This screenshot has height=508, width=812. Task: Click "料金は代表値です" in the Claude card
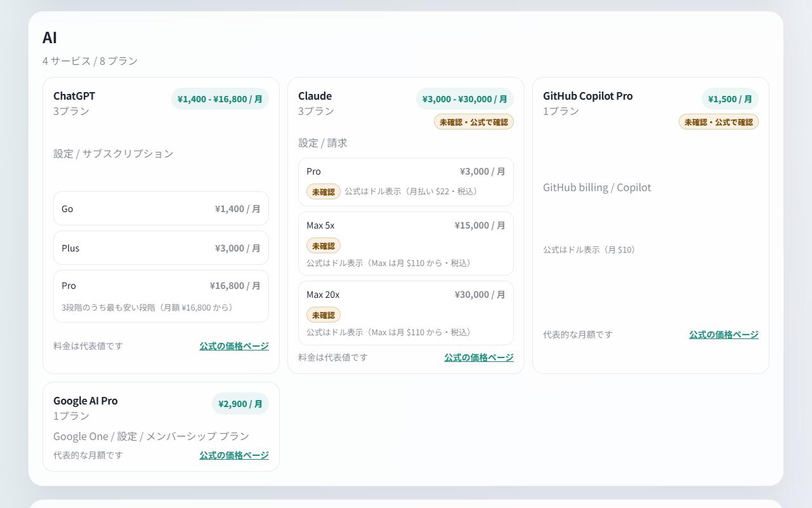point(333,358)
